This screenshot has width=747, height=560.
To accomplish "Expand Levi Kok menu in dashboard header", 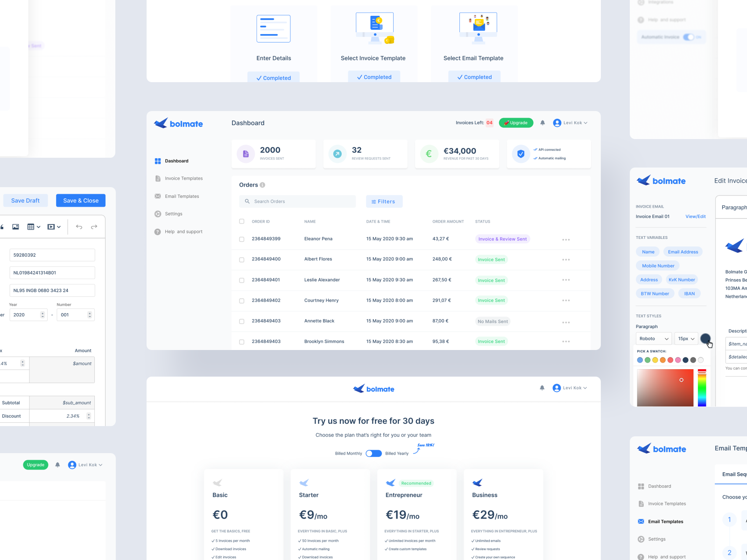I will (x=585, y=123).
